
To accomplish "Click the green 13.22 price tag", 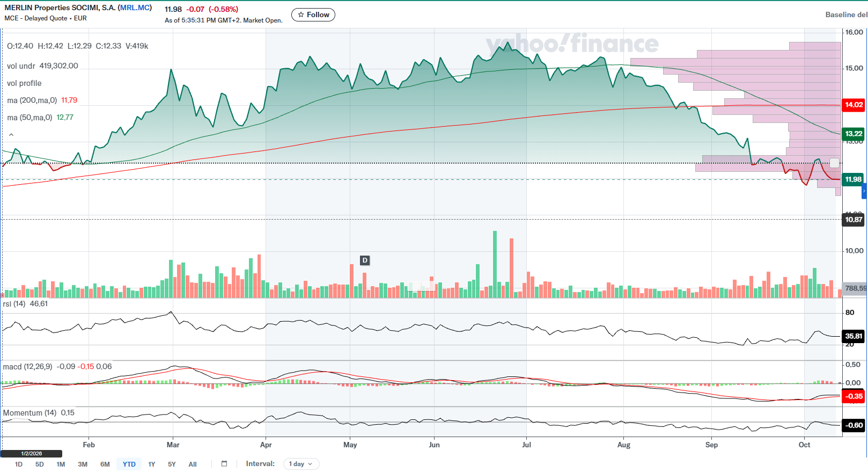I will coord(854,134).
